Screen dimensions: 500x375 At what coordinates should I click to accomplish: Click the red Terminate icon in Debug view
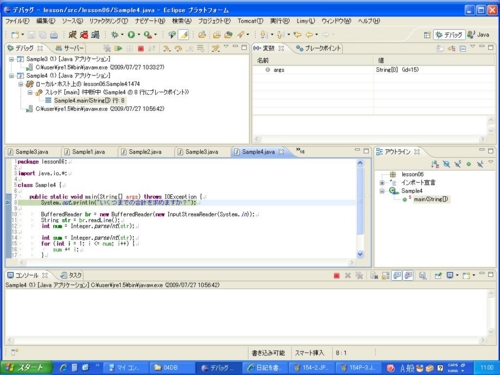pyautogui.click(x=141, y=49)
